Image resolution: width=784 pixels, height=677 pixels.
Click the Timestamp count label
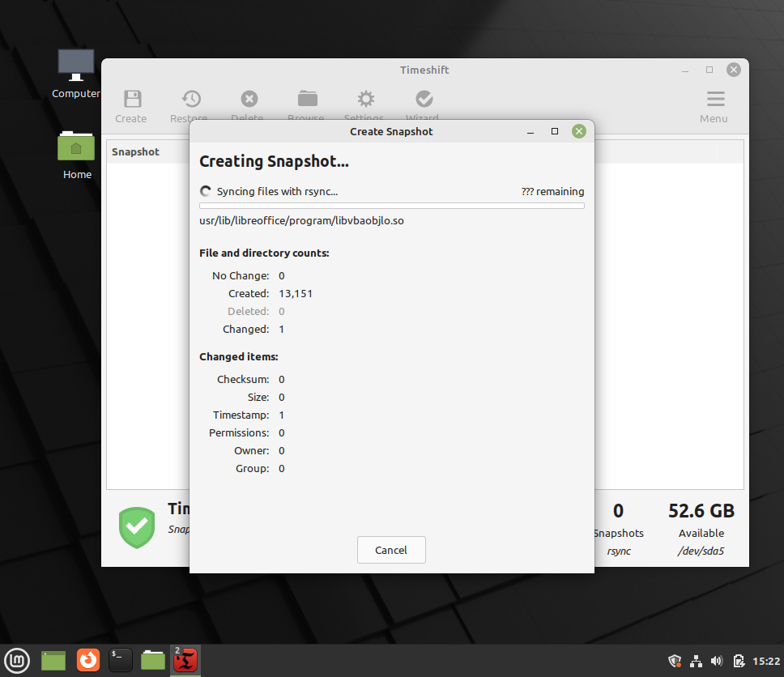pos(241,415)
